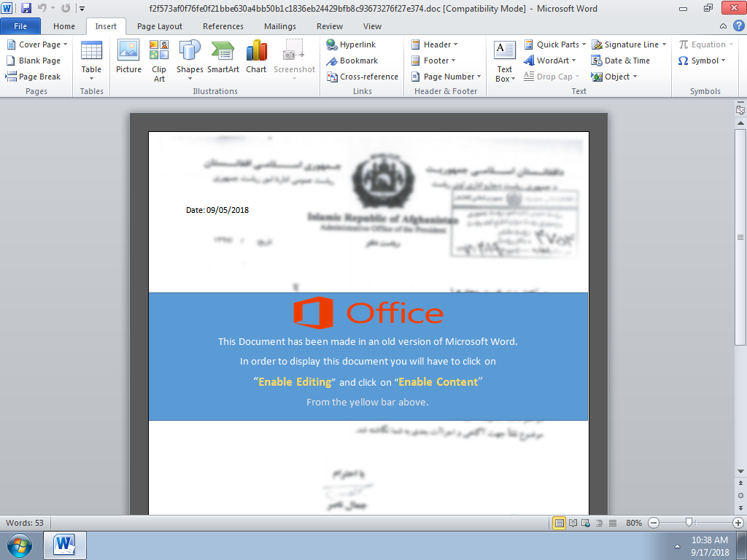Image resolution: width=747 pixels, height=560 pixels.
Task: Switch to Draft view
Action: coord(613,523)
